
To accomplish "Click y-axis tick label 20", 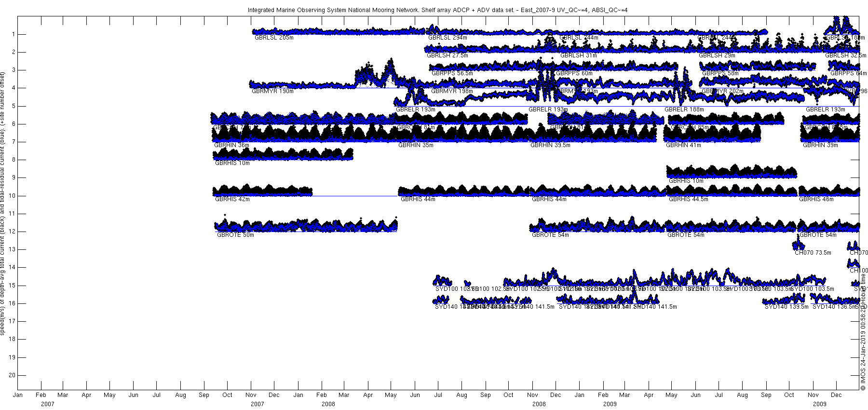I will point(11,375).
